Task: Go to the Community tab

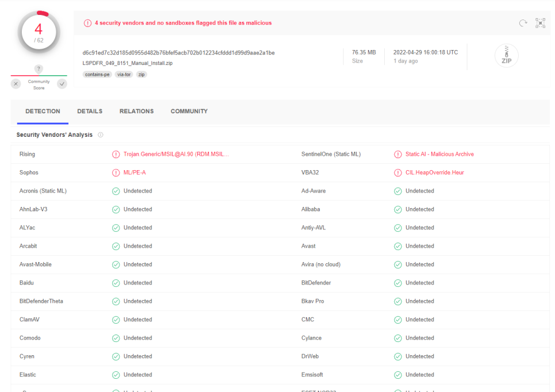Action: pos(189,112)
